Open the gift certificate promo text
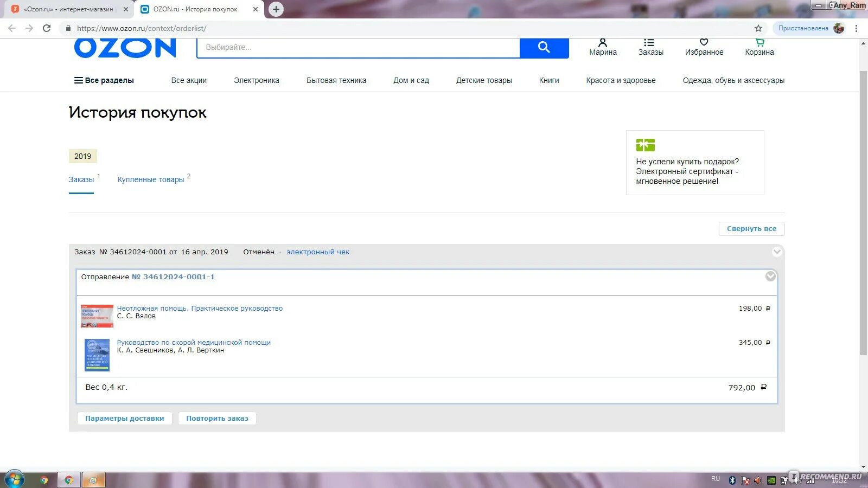The width and height of the screenshot is (868, 488). (687, 171)
